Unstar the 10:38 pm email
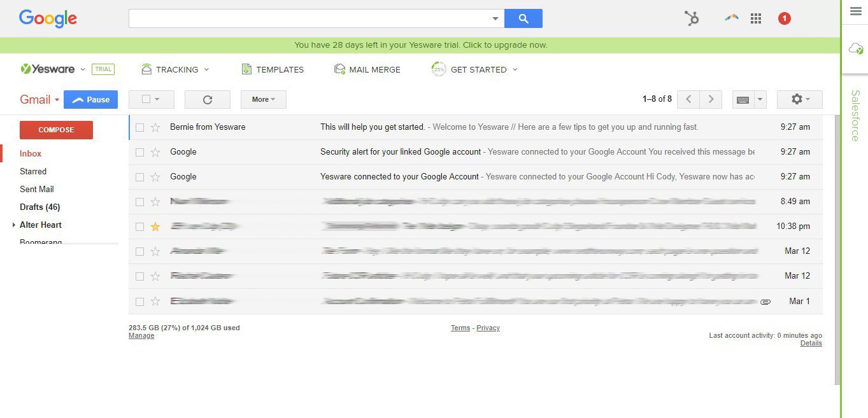The image size is (868, 418). click(155, 226)
